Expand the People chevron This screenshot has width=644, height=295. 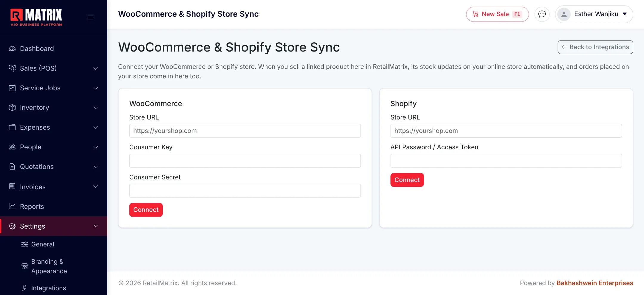pos(96,147)
